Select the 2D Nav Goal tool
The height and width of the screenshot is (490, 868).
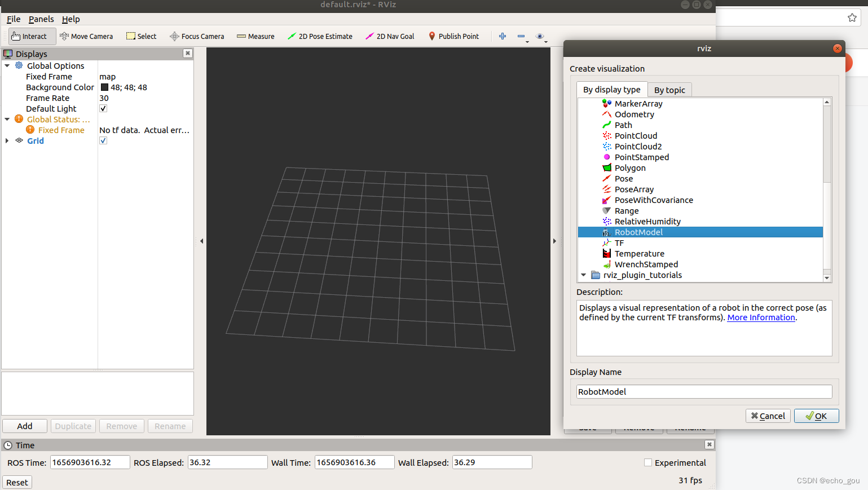(x=390, y=36)
